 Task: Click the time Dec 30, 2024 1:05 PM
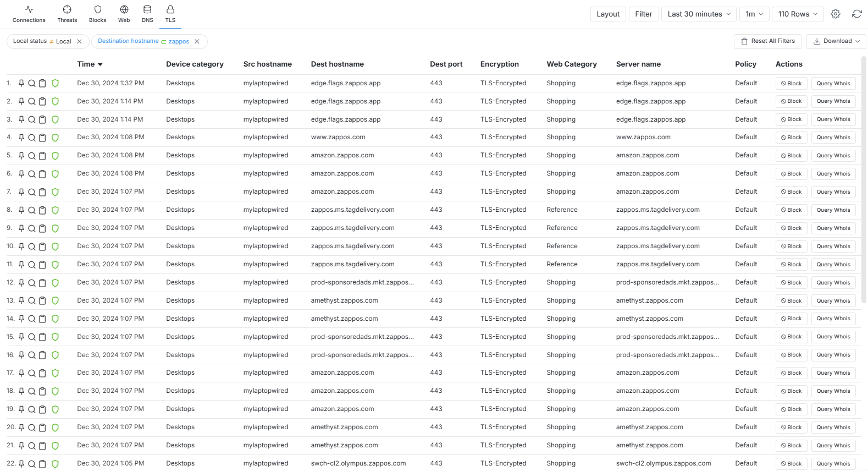point(110,463)
